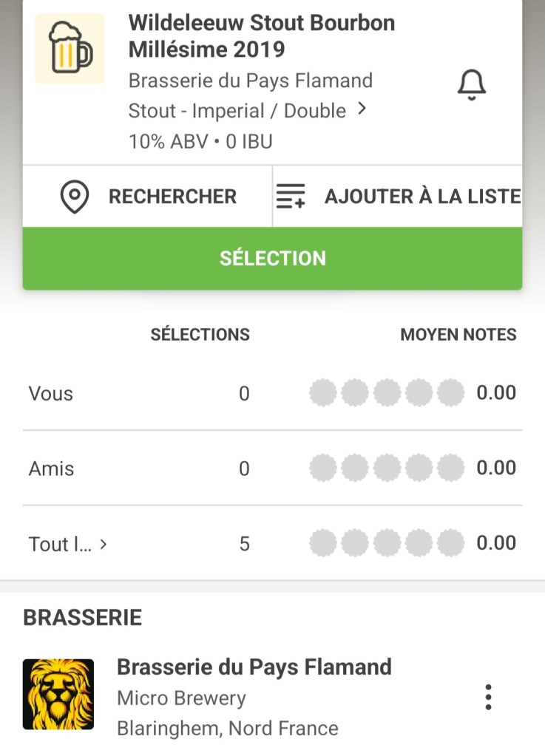
Task: Expand the Tout l... row chevron
Action: 104,545
